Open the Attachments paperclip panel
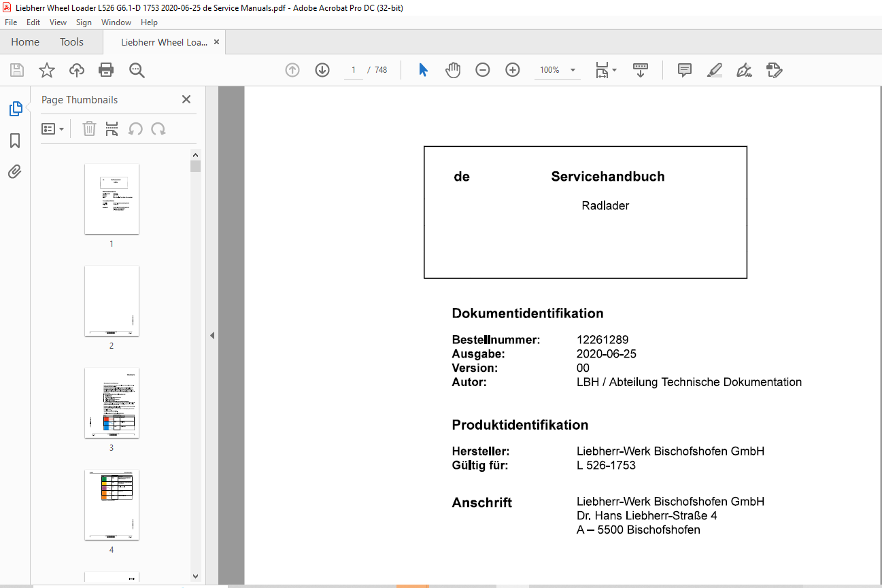882x588 pixels. pos(15,171)
